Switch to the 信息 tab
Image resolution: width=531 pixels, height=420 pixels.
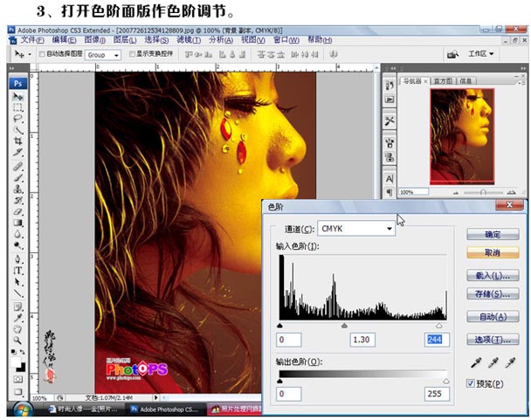point(465,81)
